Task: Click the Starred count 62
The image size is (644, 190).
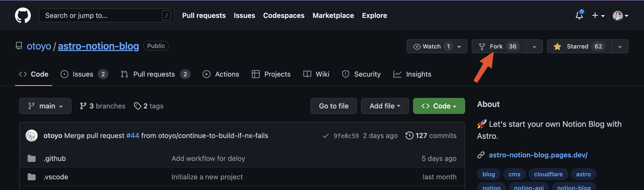Action: [x=598, y=47]
